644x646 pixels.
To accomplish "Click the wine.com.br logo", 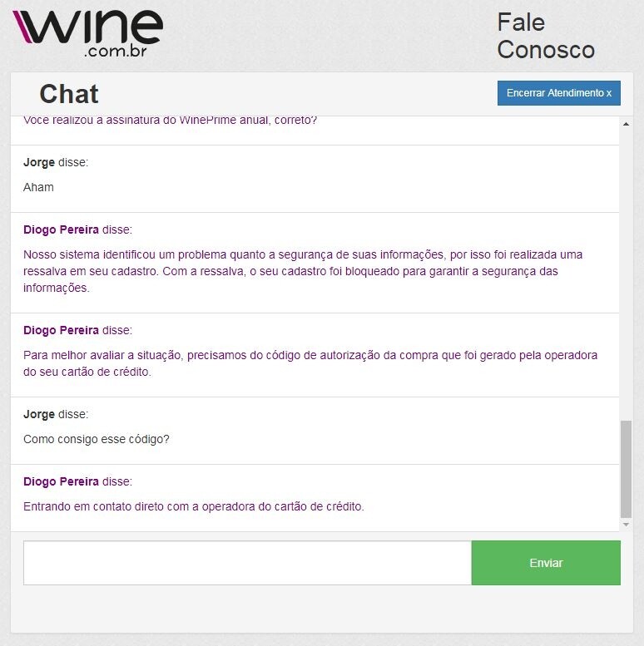I will pyautogui.click(x=88, y=33).
